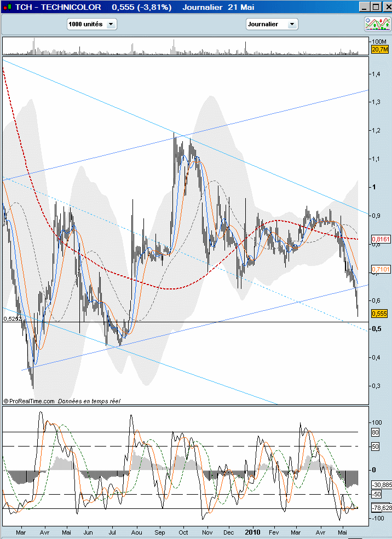This screenshot has height=539, width=392.
Task: Click the TCH window logo icon
Action: point(7,7)
